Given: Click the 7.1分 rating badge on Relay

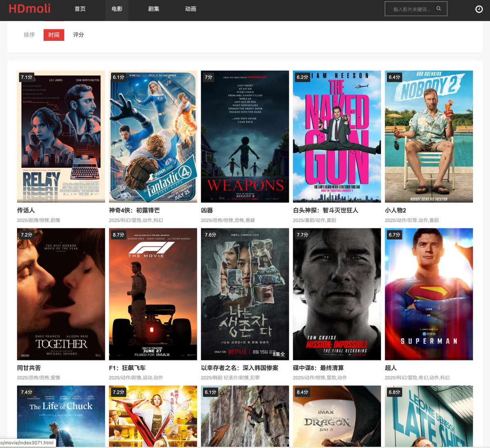Looking at the screenshot, I should click(27, 77).
